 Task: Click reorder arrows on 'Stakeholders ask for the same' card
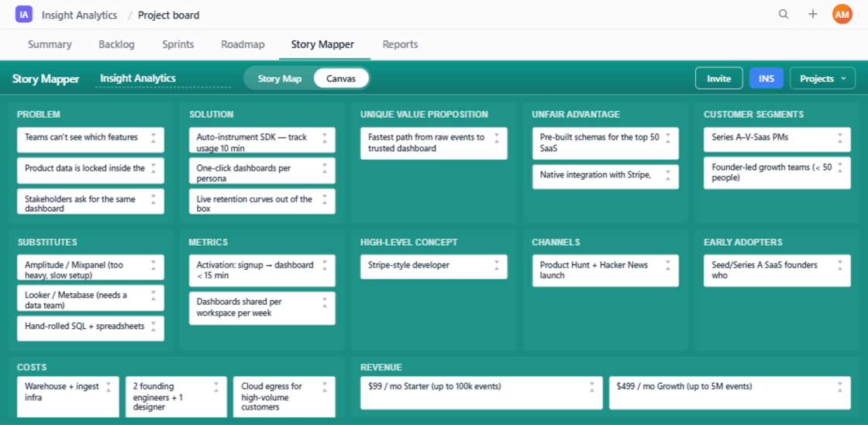click(x=153, y=199)
